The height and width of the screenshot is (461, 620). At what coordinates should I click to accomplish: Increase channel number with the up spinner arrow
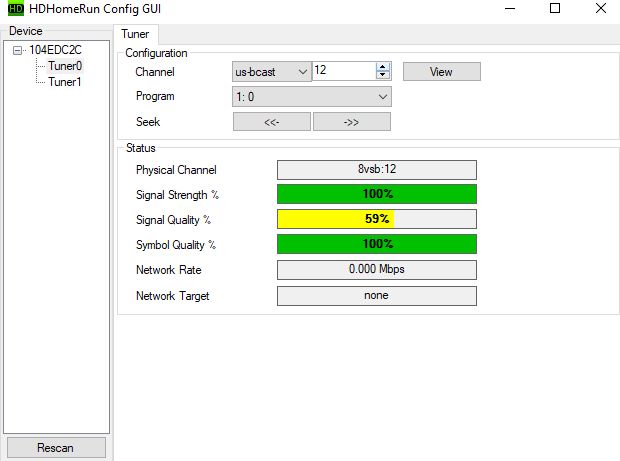(x=382, y=67)
